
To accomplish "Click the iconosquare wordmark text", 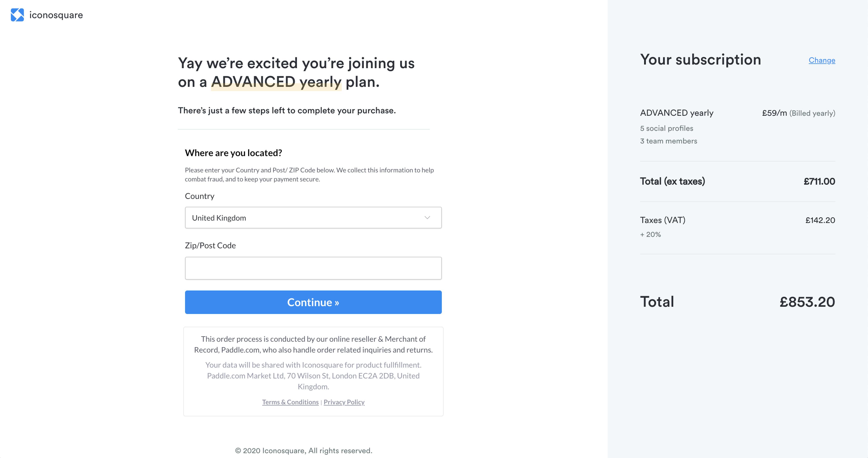I will click(x=56, y=15).
